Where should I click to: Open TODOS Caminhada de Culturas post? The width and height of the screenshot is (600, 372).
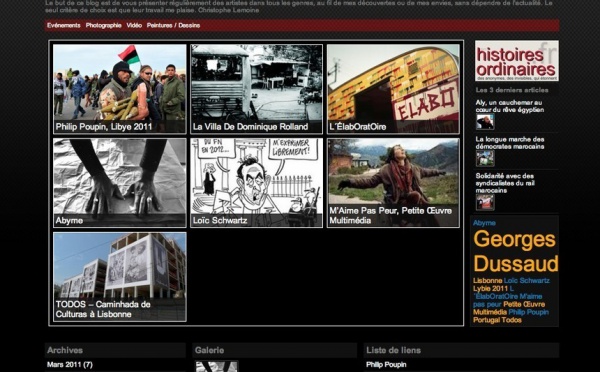[120, 277]
